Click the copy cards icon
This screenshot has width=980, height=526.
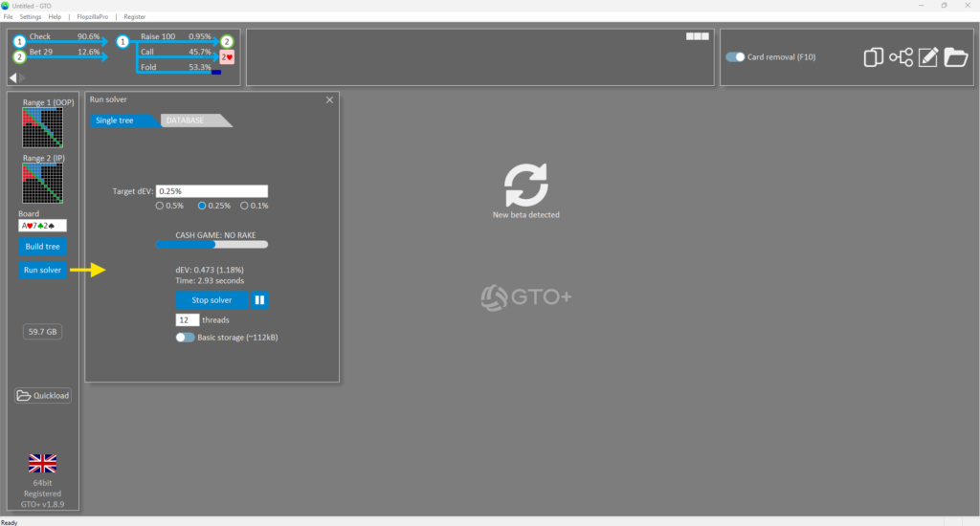[x=873, y=56]
